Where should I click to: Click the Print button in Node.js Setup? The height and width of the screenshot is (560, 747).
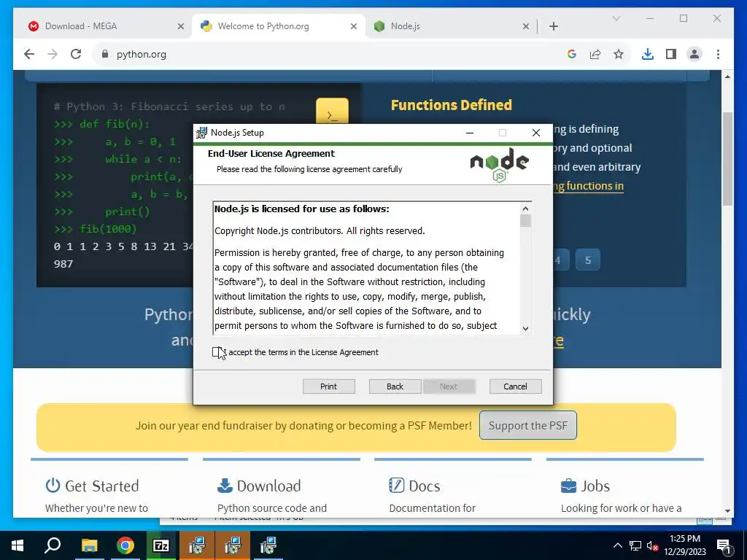(329, 386)
